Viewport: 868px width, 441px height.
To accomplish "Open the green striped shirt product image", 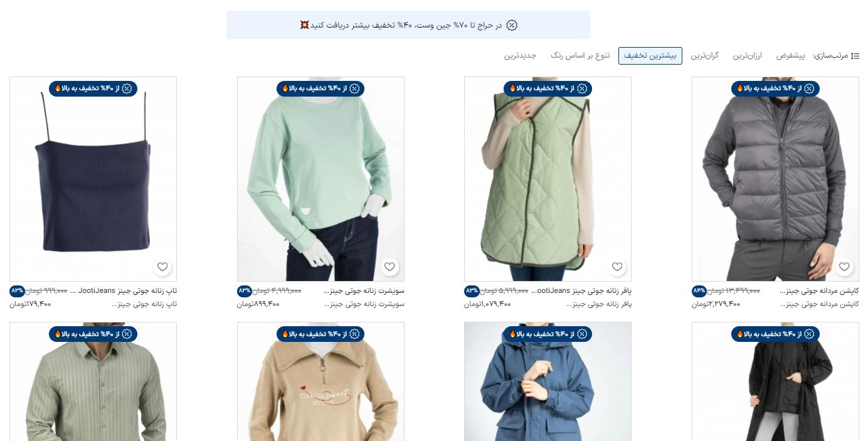I will [x=93, y=381].
